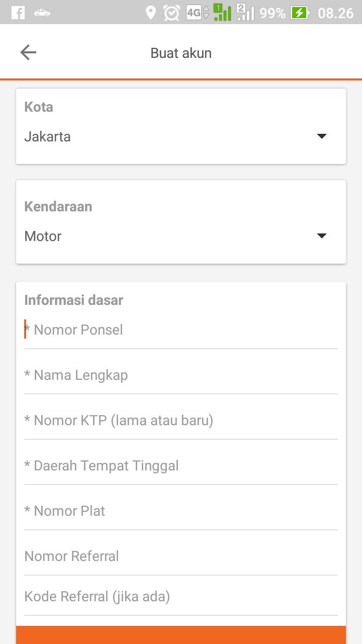Screen dimensions: 362x644
Task: Tap the Nama Lengkap input field
Action: coord(181,375)
